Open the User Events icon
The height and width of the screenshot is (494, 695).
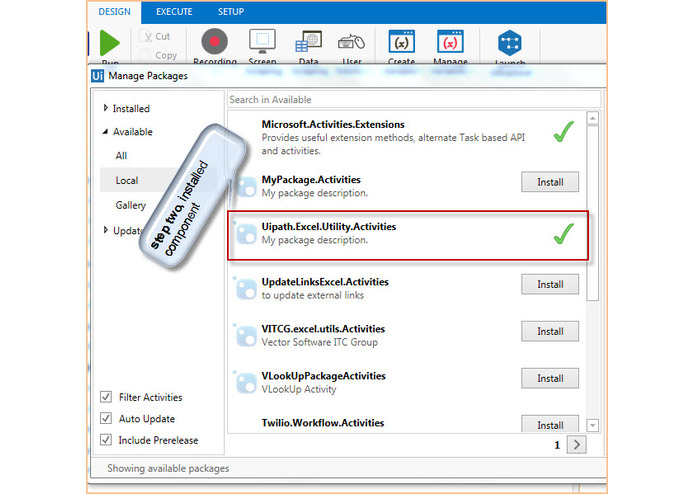(351, 42)
